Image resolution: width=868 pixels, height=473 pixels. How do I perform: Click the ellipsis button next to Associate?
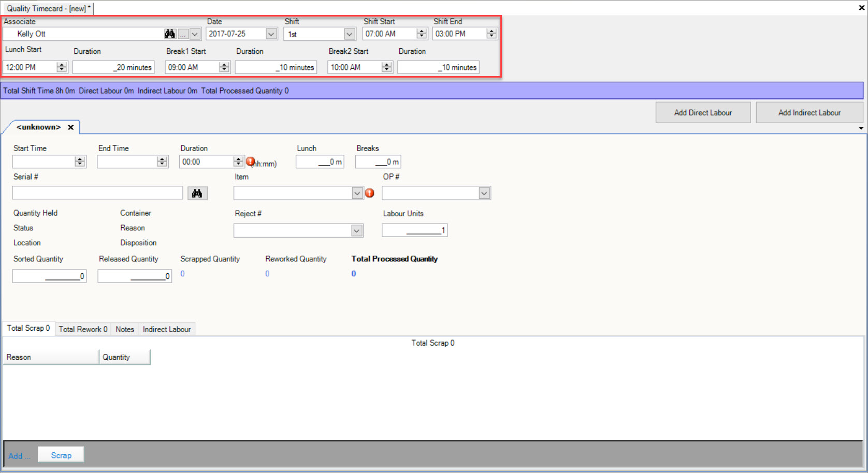(x=183, y=34)
